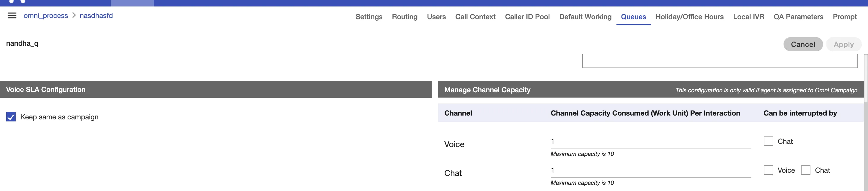
Task: Open the Users tab
Action: 436,17
